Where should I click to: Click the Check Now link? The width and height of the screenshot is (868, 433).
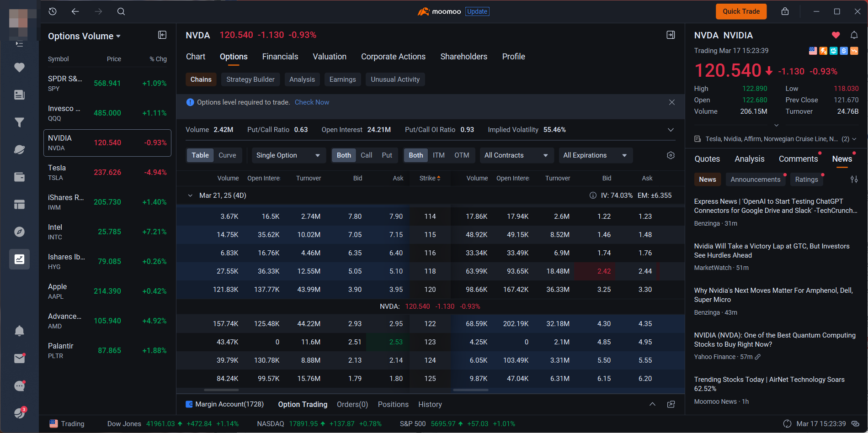(312, 102)
